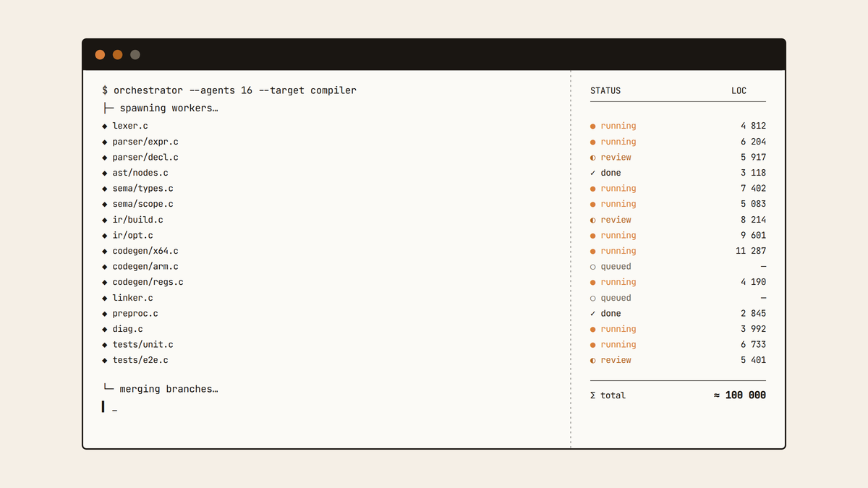This screenshot has height=488, width=868.
Task: Click the LOC value 4 190
Action: click(753, 282)
